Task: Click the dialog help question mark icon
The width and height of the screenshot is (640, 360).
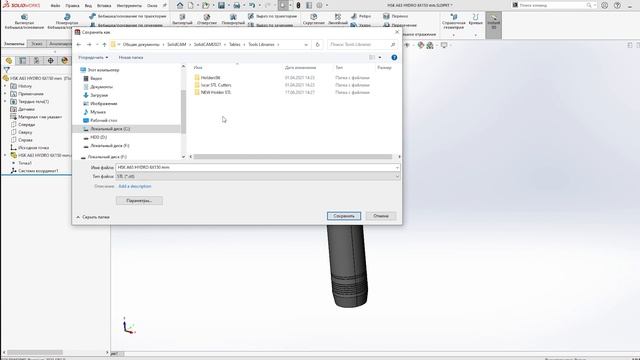Action: (x=394, y=58)
